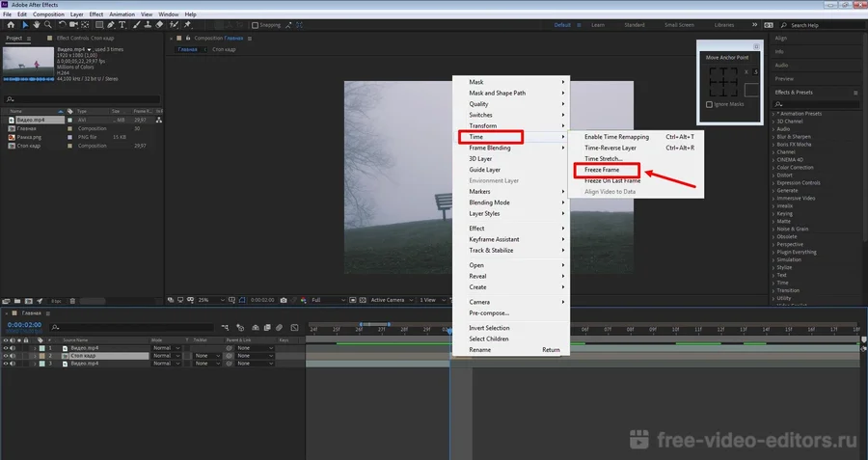Screen dimensions: 868x460
Task: Select the Pen tool
Action: tap(111, 25)
